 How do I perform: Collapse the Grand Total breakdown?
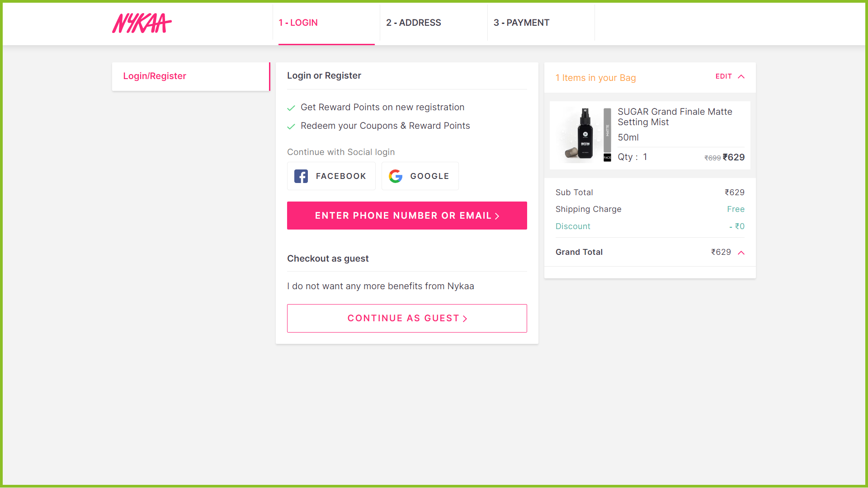tap(741, 253)
